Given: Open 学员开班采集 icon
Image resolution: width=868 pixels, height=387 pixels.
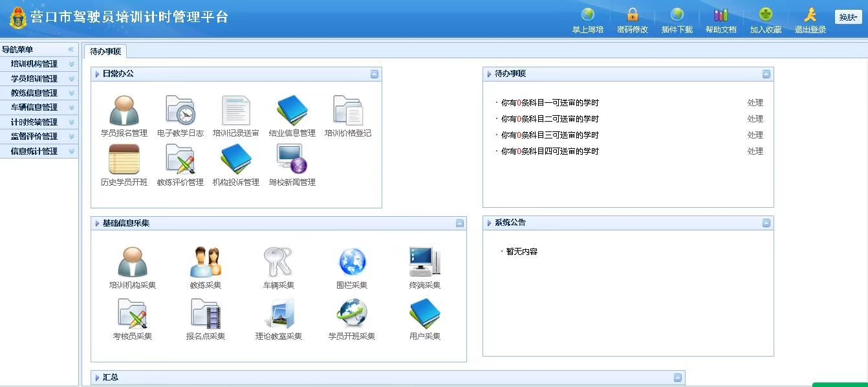Looking at the screenshot, I should coord(352,313).
